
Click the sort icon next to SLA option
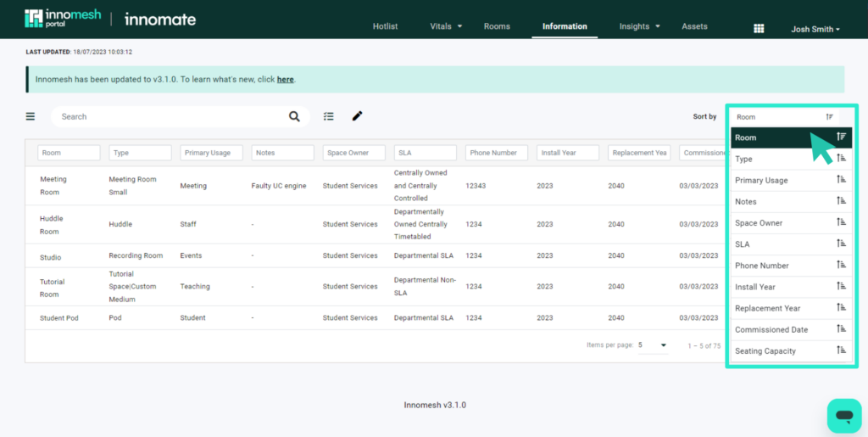[x=842, y=244]
